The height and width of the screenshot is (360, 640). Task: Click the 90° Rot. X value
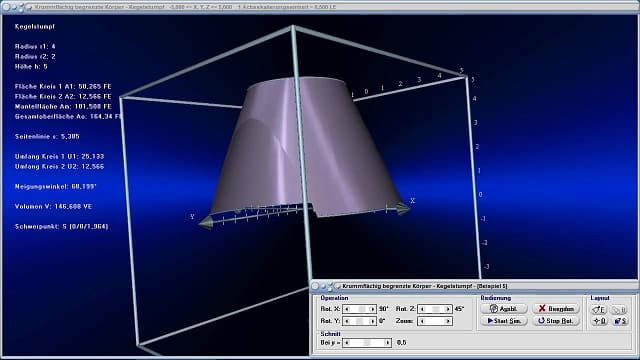(383, 309)
